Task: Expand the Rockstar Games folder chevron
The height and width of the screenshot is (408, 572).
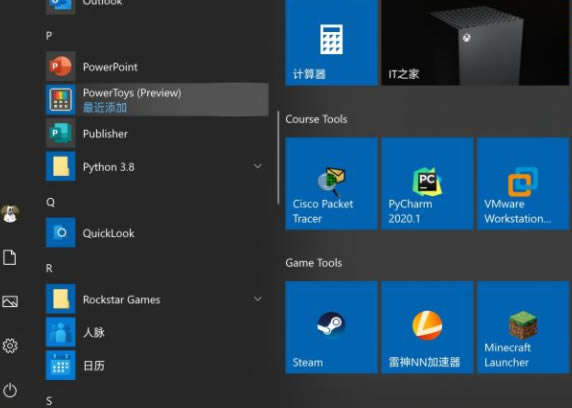Action: click(258, 299)
